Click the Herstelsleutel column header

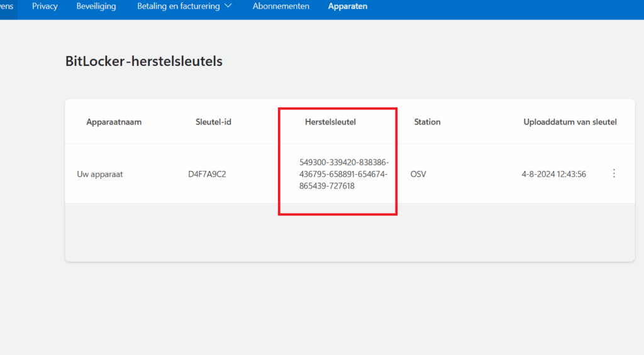330,122
